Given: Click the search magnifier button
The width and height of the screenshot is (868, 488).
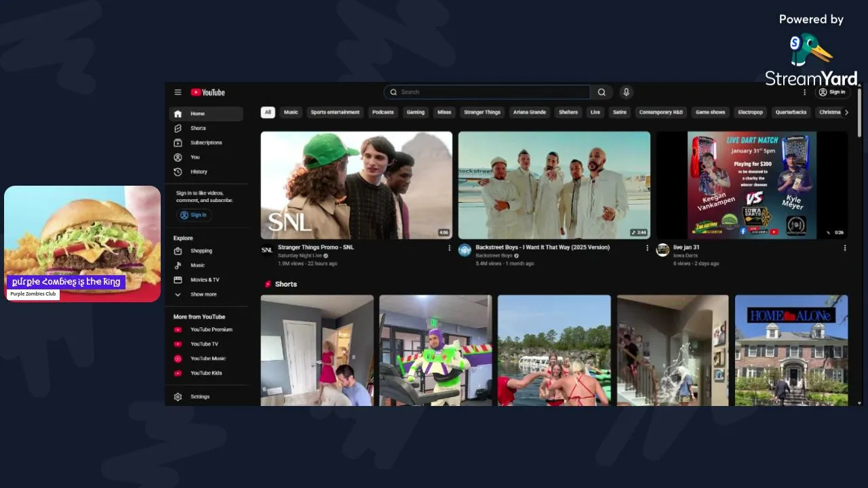Looking at the screenshot, I should pyautogui.click(x=601, y=92).
